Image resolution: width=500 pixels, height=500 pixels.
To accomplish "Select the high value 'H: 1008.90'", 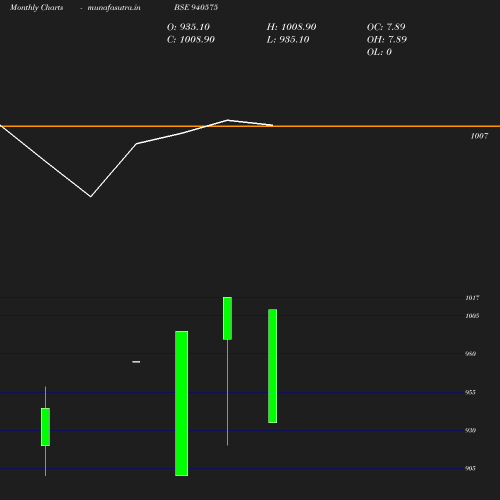I will click(291, 27).
